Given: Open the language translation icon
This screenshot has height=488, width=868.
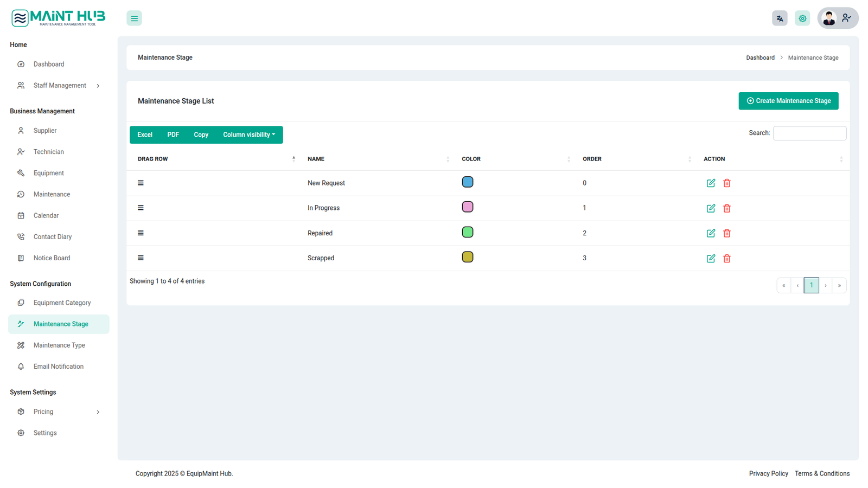Looking at the screenshot, I should 780,18.
